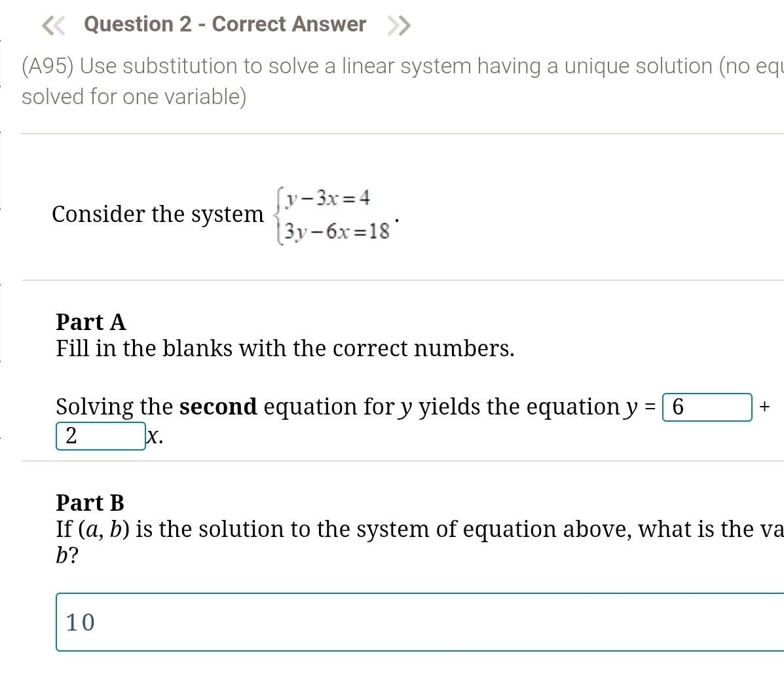Focus the Part B answer field showing 10
Screen dimensions: 784x683
(419, 622)
